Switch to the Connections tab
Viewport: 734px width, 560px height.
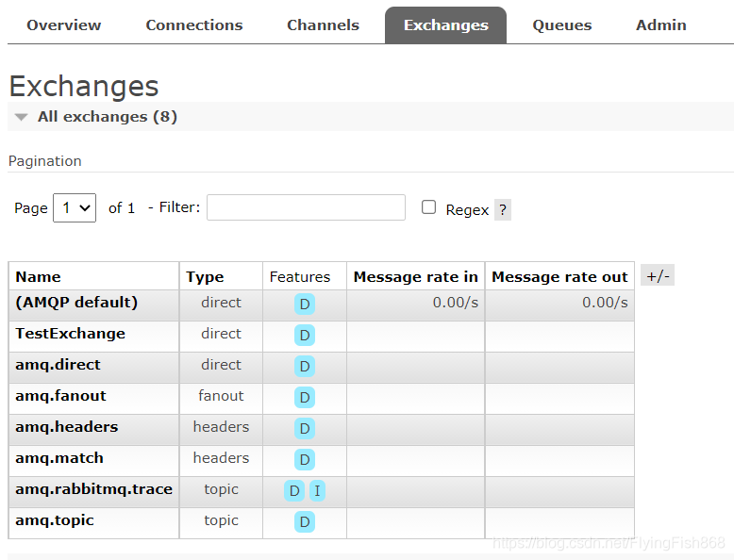[194, 25]
